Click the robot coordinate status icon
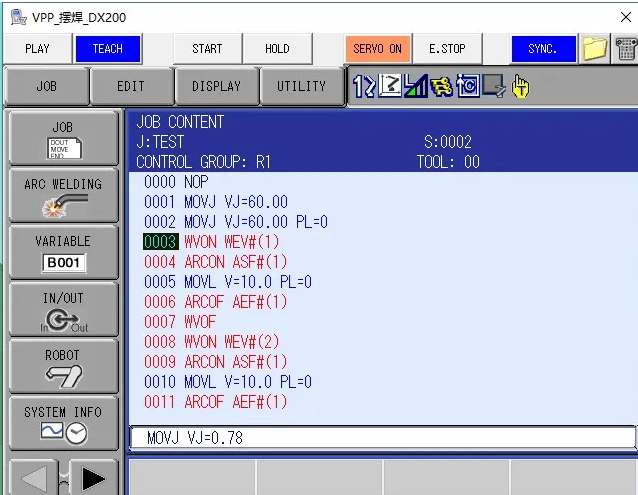This screenshot has width=638, height=495. pos(390,86)
